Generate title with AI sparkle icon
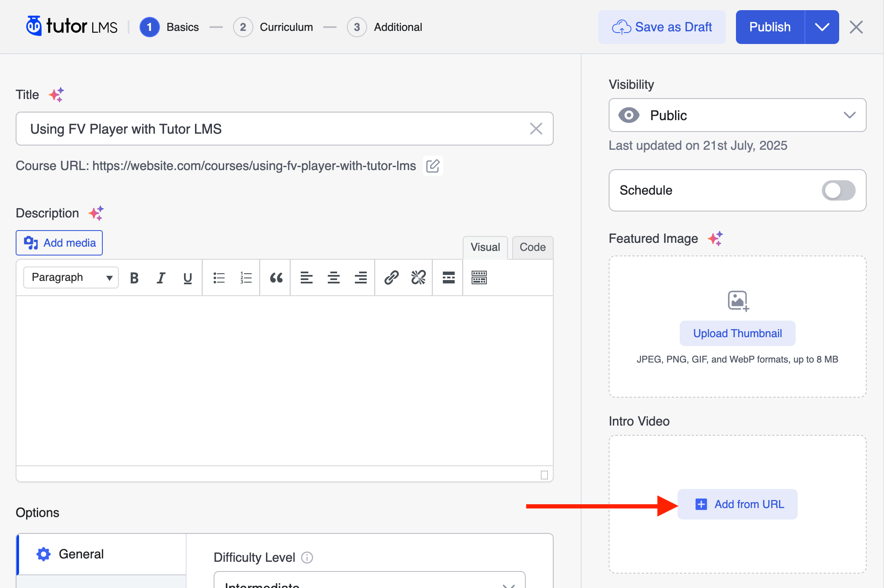Screen dimensions: 884x588 (56, 95)
